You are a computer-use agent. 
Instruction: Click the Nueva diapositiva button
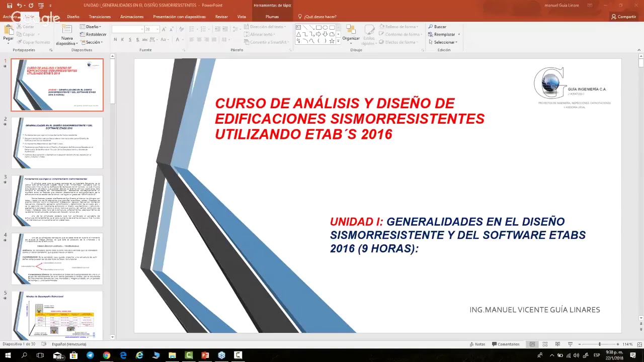point(67,34)
